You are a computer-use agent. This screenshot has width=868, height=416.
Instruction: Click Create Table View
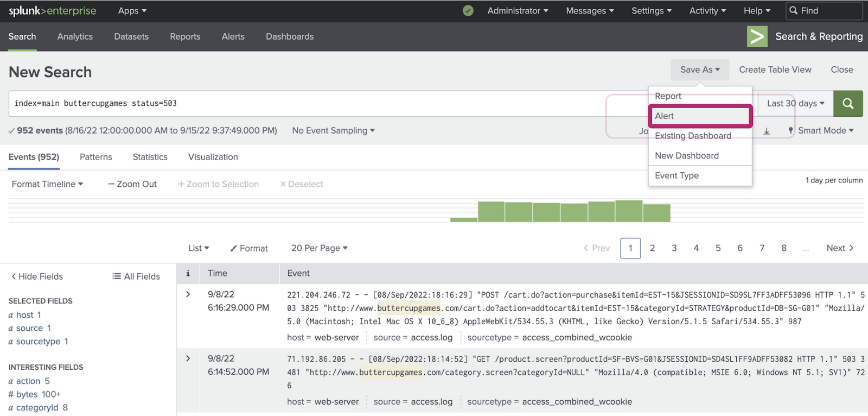[x=775, y=70]
